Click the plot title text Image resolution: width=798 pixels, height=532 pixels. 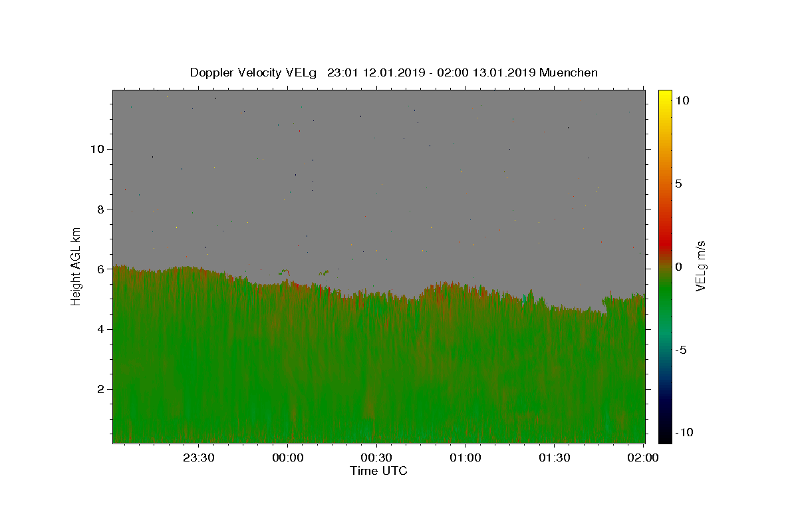point(394,72)
